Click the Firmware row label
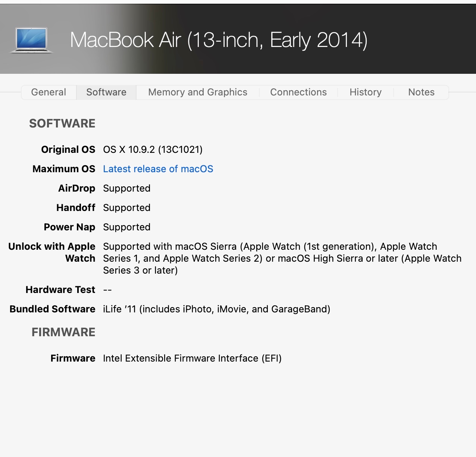Viewport: 476px width, 457px height. 73,358
